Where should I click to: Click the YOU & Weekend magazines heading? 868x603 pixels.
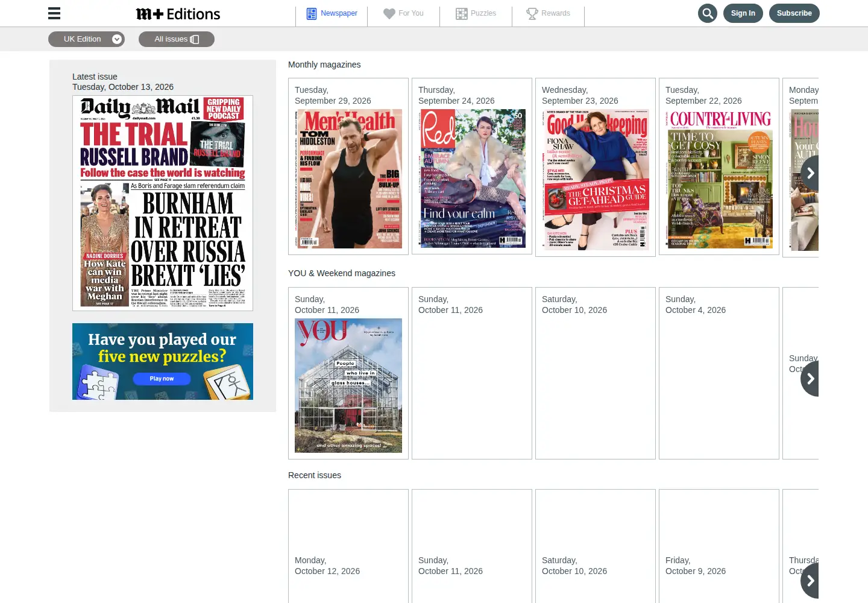[342, 273]
